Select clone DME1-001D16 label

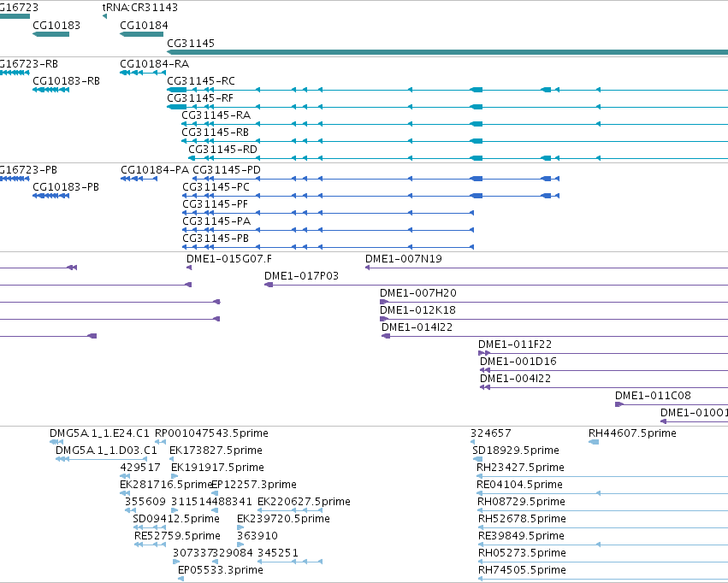coord(518,362)
